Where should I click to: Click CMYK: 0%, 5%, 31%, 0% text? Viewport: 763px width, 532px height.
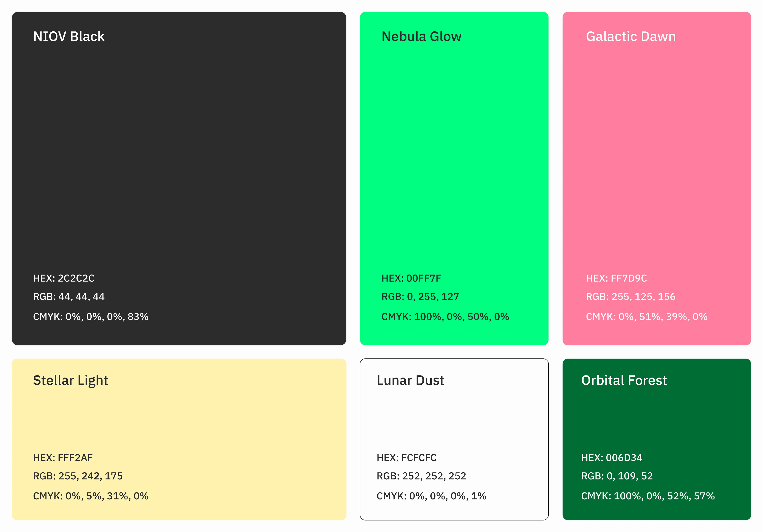(91, 496)
